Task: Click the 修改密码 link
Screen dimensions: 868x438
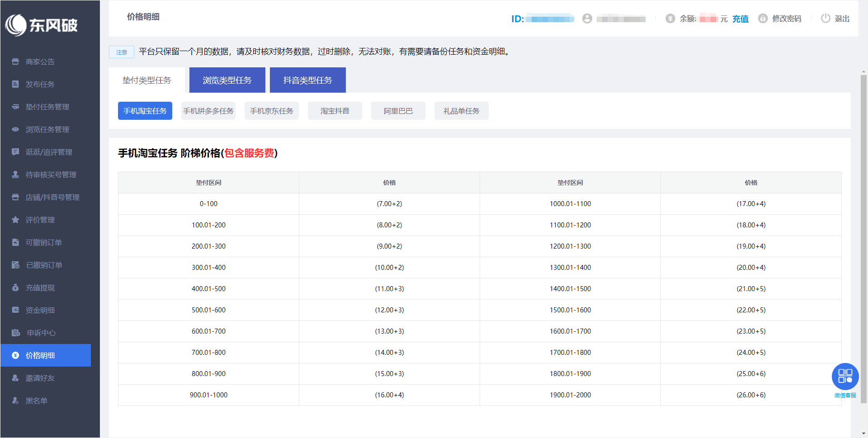Action: pyautogui.click(x=787, y=19)
